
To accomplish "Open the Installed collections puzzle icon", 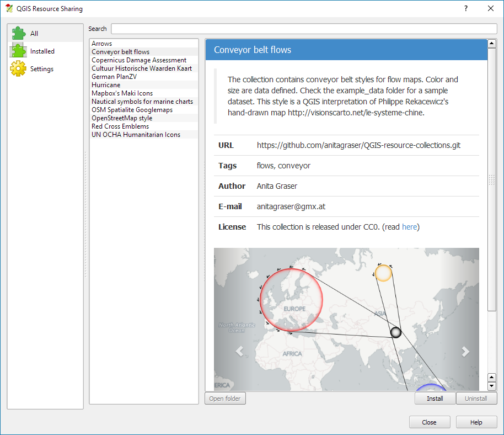I will pyautogui.click(x=19, y=51).
